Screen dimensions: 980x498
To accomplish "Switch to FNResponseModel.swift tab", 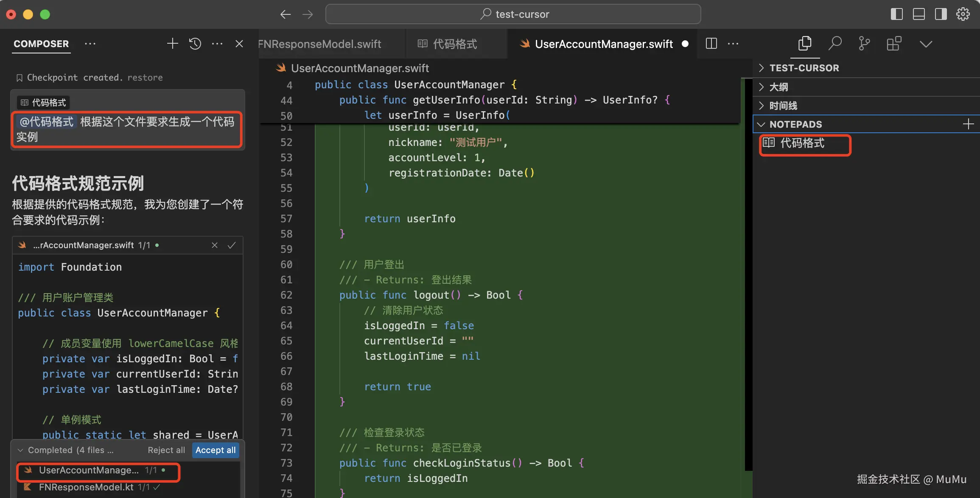I will click(x=320, y=44).
